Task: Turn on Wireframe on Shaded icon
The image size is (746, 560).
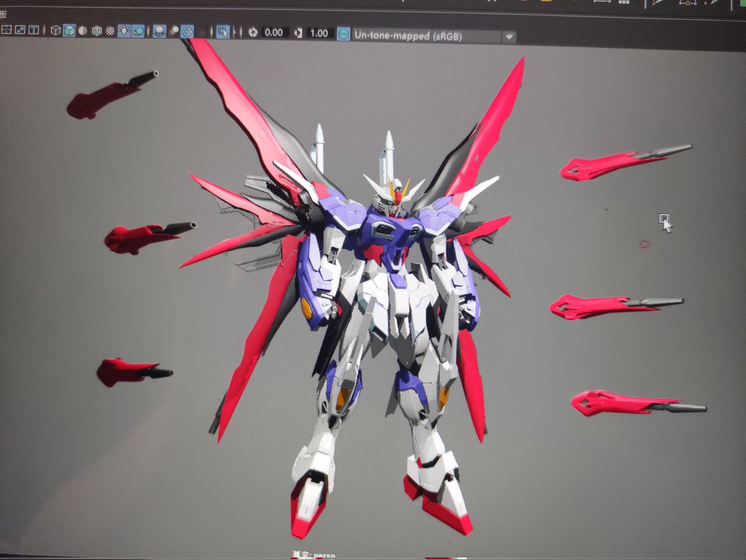Action: pyautogui.click(x=97, y=30)
